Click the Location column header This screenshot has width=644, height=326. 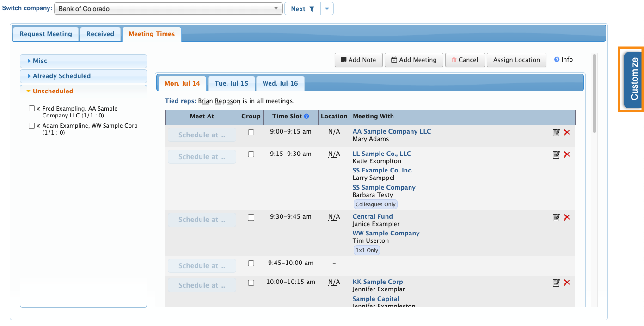click(x=334, y=117)
